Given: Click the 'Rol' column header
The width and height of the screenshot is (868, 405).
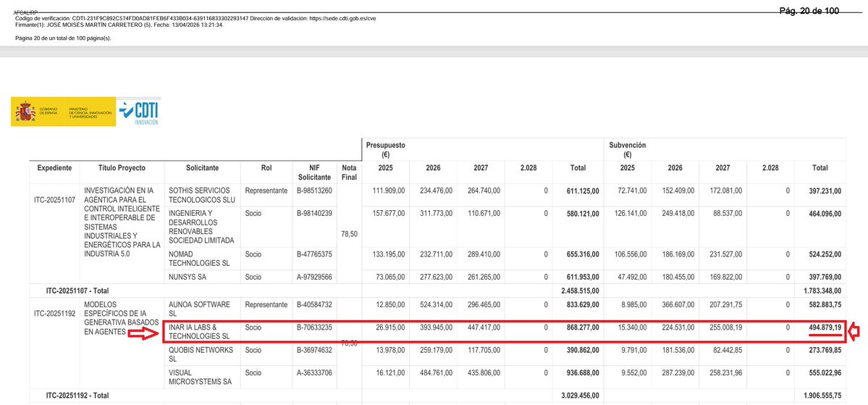Looking at the screenshot, I should pyautogui.click(x=266, y=168).
